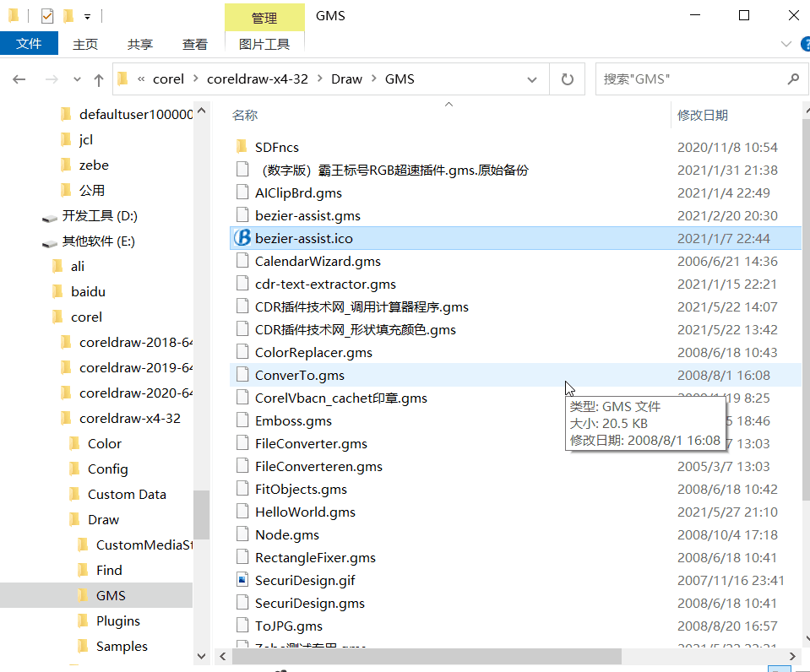Click the up-directory arrow button
This screenshot has width=810, height=672.
click(99, 79)
